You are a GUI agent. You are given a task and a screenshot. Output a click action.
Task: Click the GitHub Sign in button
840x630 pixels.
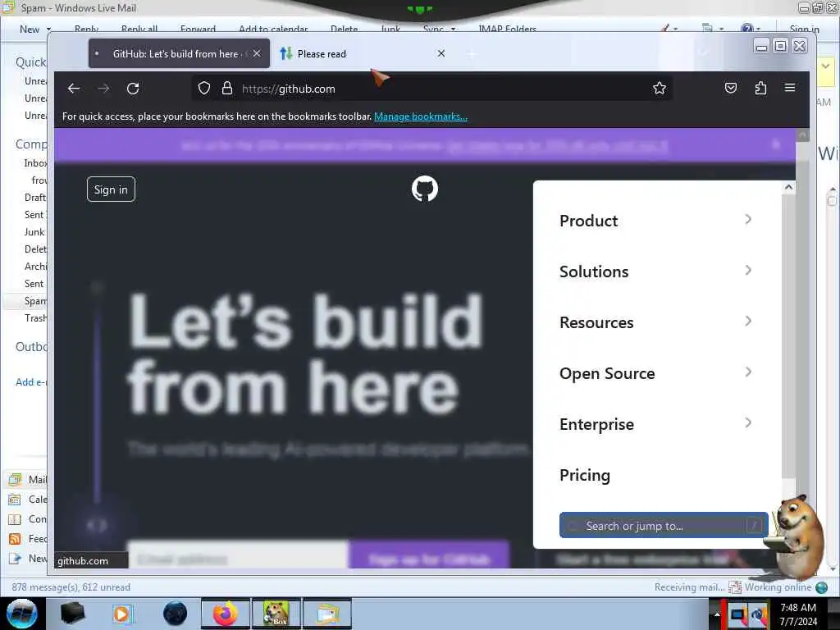pyautogui.click(x=111, y=189)
